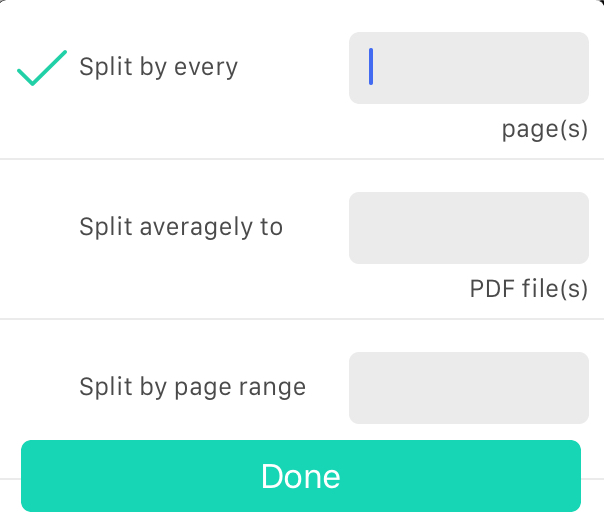This screenshot has height=522, width=604.
Task: Uncheck the teal tick next to Split by every
Action: pos(42,68)
